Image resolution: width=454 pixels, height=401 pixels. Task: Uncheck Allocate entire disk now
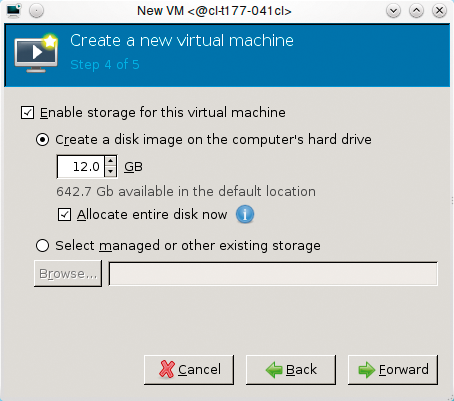coord(64,214)
